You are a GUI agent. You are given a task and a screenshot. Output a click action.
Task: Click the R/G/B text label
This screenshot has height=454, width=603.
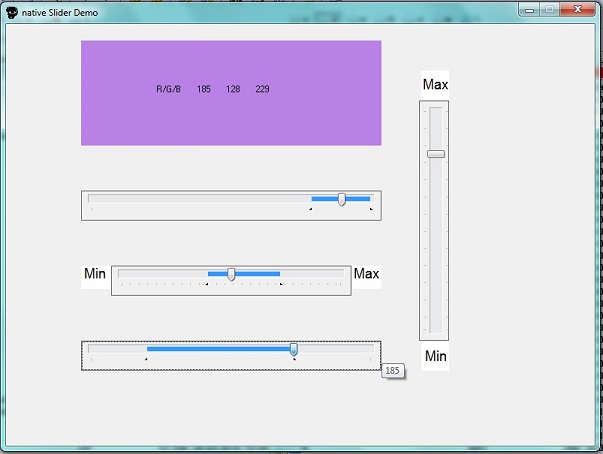pos(168,90)
